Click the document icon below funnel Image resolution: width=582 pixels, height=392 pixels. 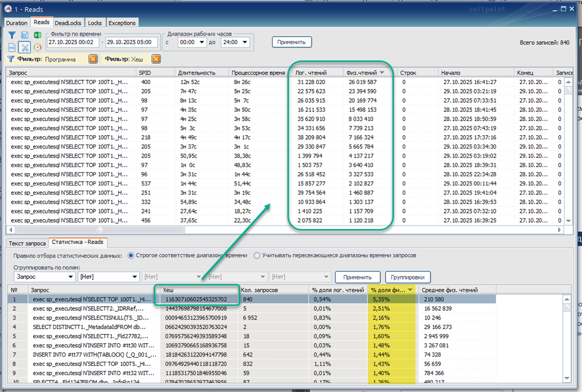12,47
